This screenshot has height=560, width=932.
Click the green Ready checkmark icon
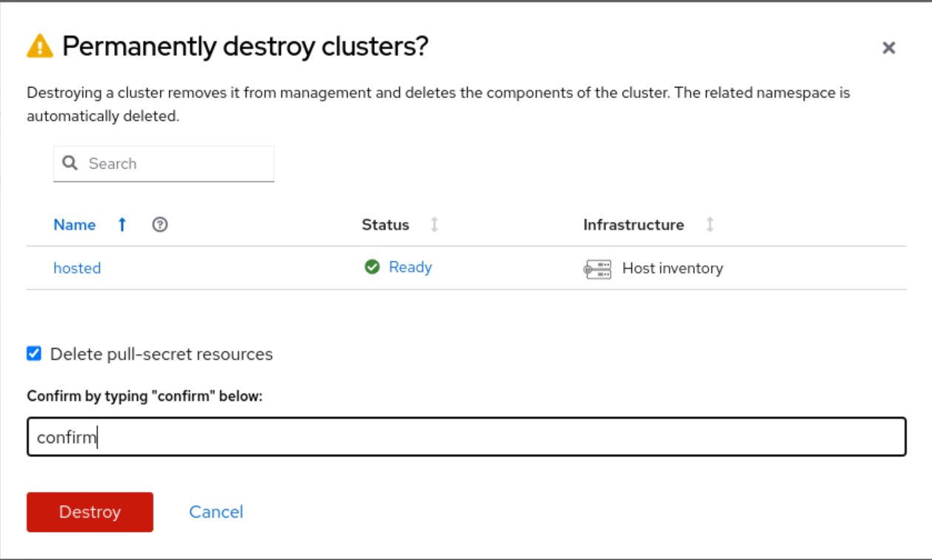tap(372, 267)
